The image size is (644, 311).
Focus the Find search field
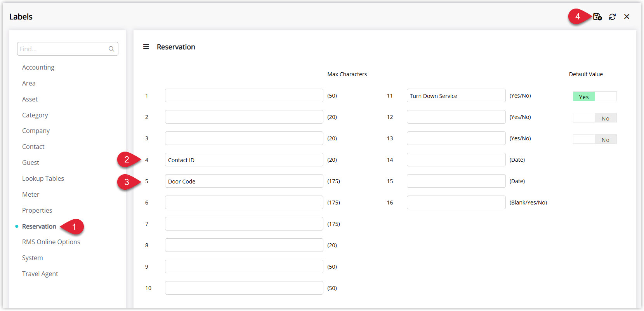coord(68,49)
